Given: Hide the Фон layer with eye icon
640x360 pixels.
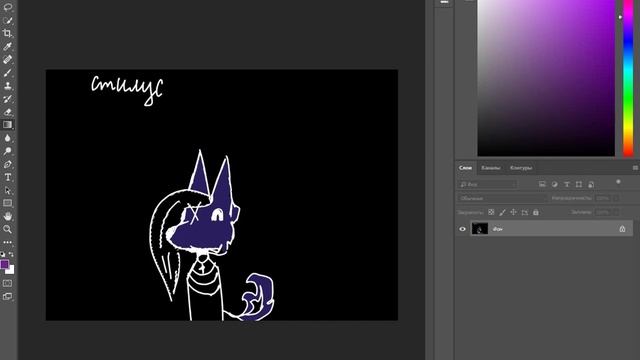Looking at the screenshot, I should [x=462, y=229].
